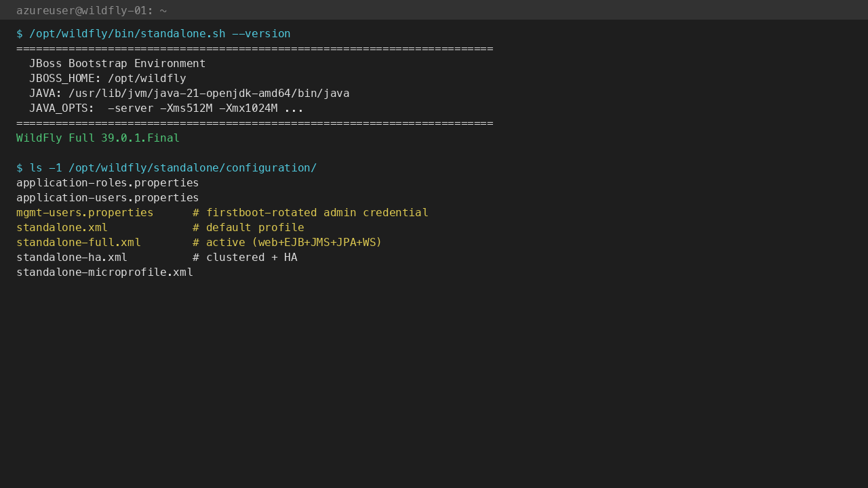Select standalone-microprofile.xml file name

pyautogui.click(x=105, y=272)
